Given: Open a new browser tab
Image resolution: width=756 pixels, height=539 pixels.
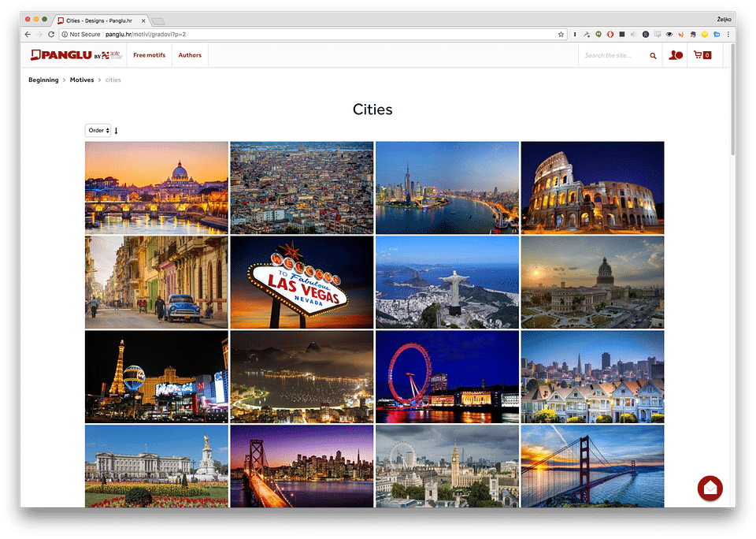Looking at the screenshot, I should [x=157, y=20].
